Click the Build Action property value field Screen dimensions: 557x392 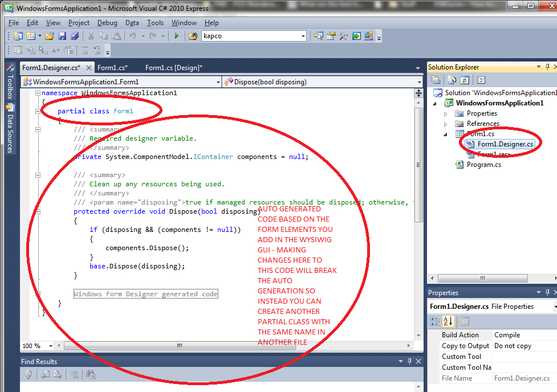pyautogui.click(x=525, y=335)
